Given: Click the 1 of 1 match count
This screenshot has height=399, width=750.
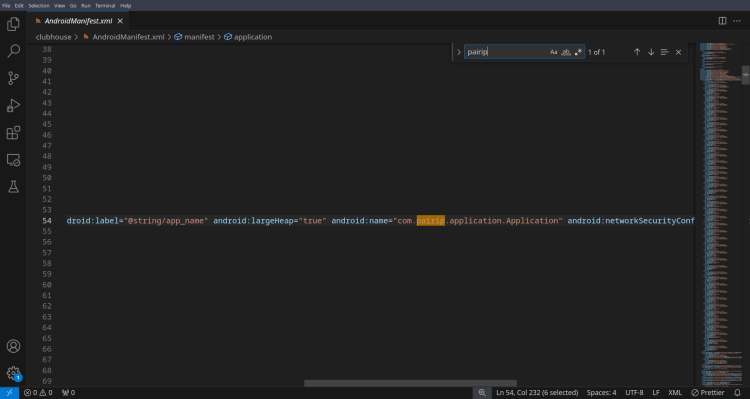Looking at the screenshot, I should point(596,52).
